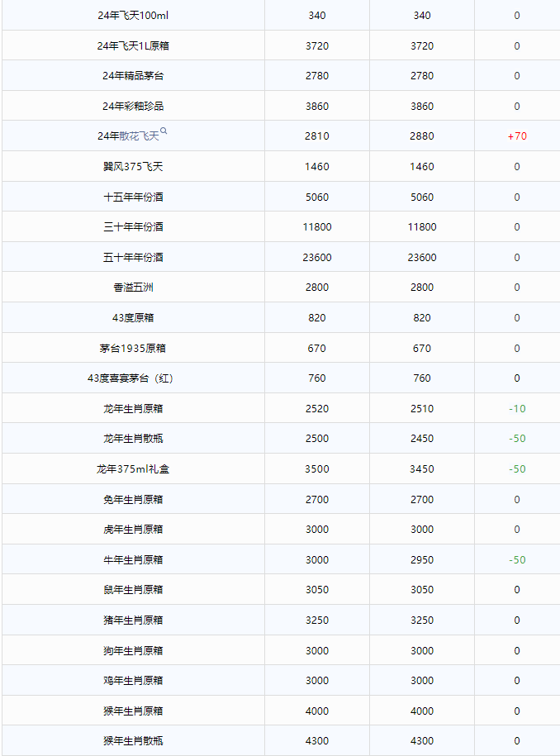Select the 2950 price cell
This screenshot has height=756, width=560.
pyautogui.click(x=422, y=559)
